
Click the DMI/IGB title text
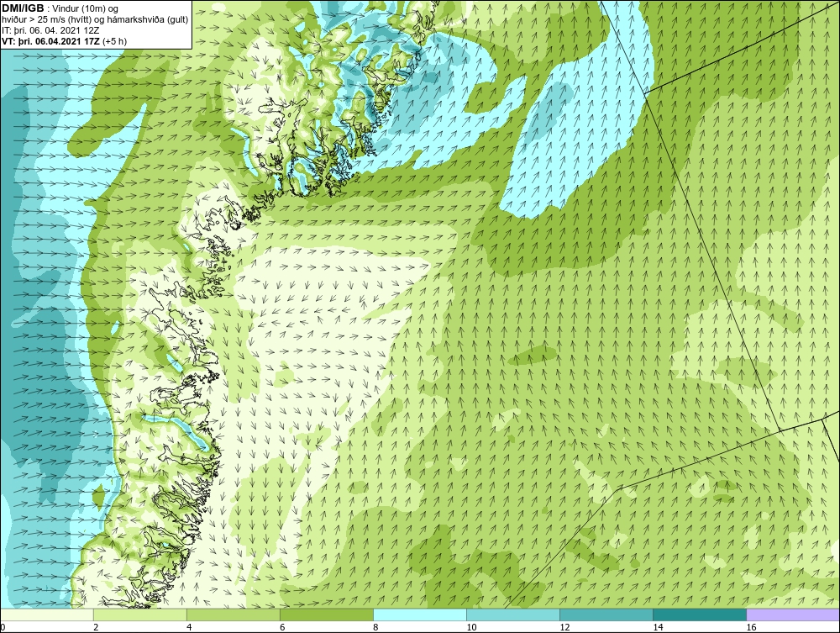coord(23,8)
